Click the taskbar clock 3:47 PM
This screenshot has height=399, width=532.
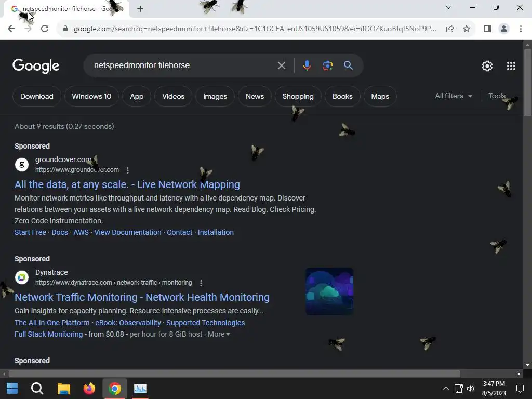(x=494, y=384)
